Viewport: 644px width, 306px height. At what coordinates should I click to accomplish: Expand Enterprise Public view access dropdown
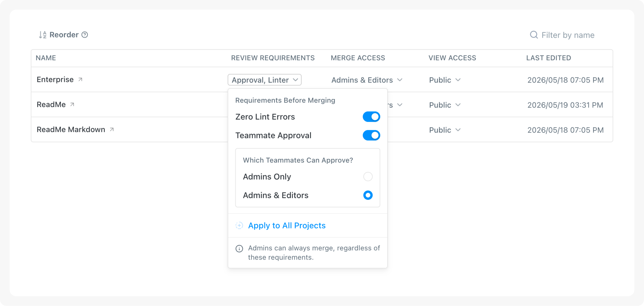445,80
